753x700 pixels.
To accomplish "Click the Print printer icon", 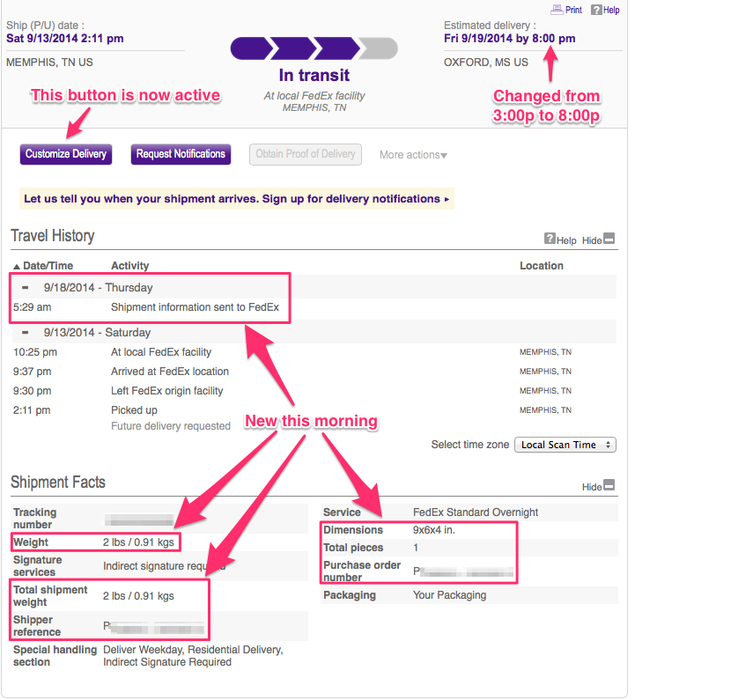I will pos(557,10).
